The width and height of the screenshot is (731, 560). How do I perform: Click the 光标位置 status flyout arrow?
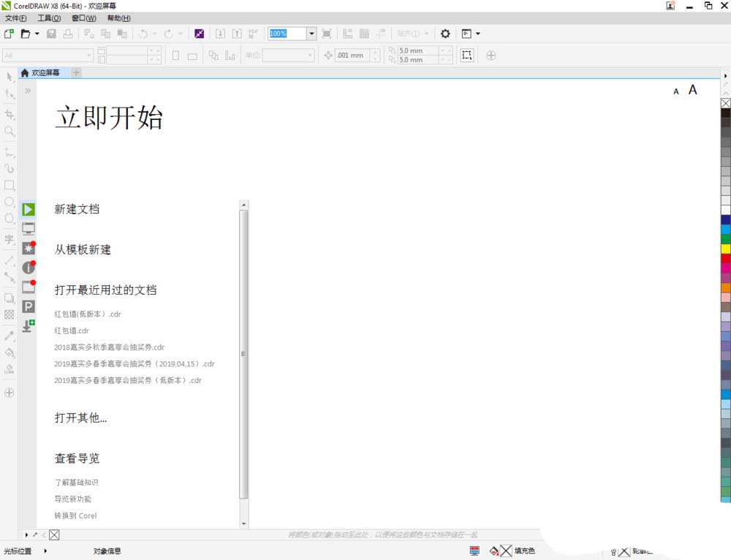(x=45, y=550)
